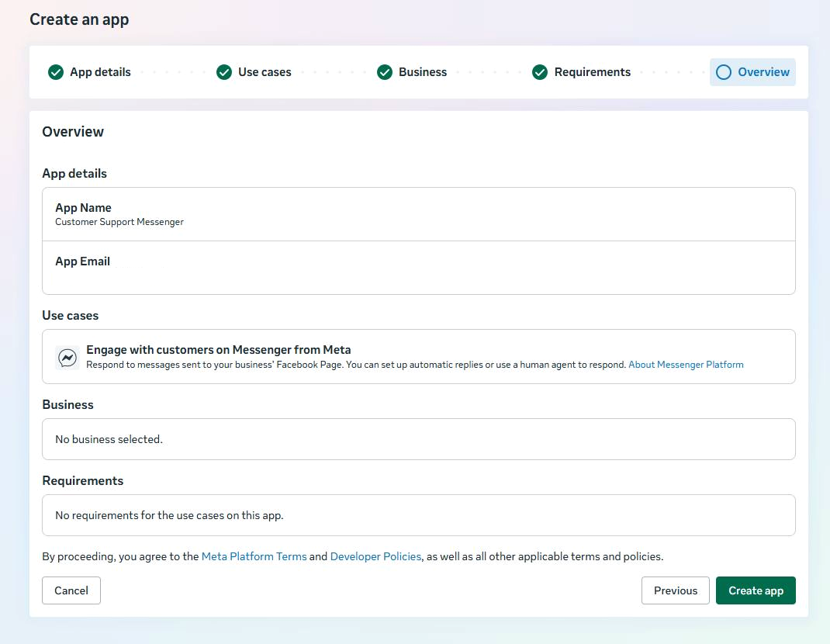Viewport: 830px width, 644px height.
Task: Click the 'By proceeding, you agree to the' text
Action: [x=120, y=556]
